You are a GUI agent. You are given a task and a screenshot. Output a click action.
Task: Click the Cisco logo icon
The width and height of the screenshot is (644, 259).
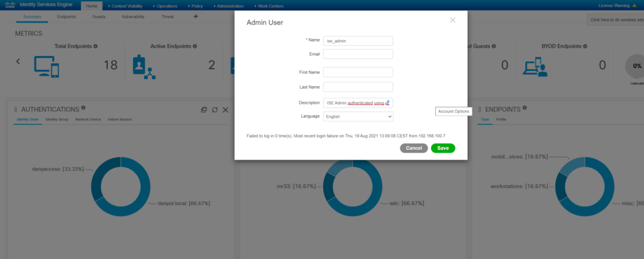coord(9,5)
